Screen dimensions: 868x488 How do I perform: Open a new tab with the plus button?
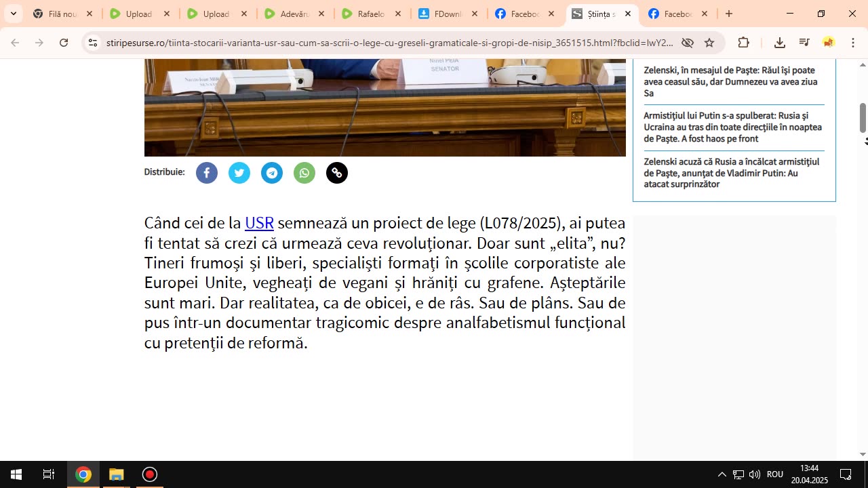pyautogui.click(x=729, y=14)
